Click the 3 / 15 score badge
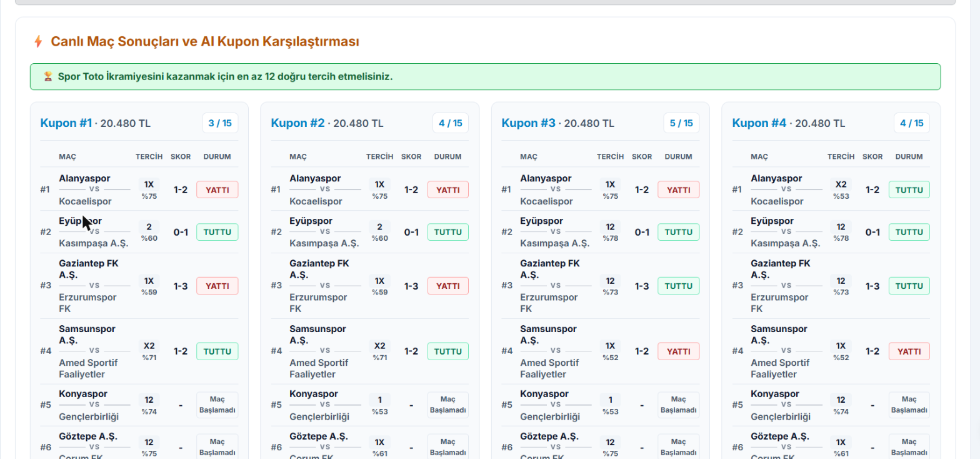The height and width of the screenshot is (459, 980). (x=220, y=123)
